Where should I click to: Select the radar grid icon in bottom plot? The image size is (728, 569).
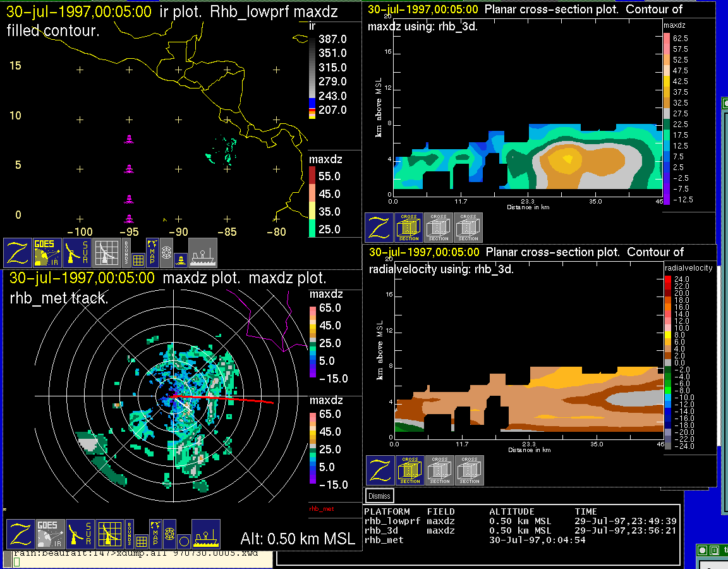(x=109, y=534)
